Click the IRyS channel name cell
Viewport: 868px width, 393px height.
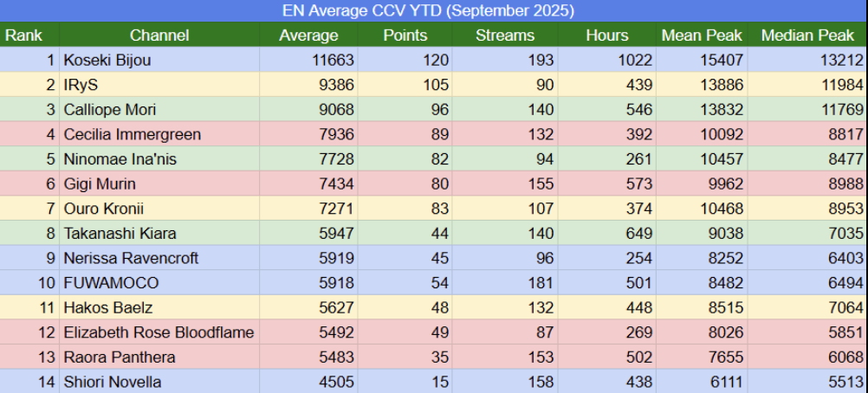[x=81, y=85]
